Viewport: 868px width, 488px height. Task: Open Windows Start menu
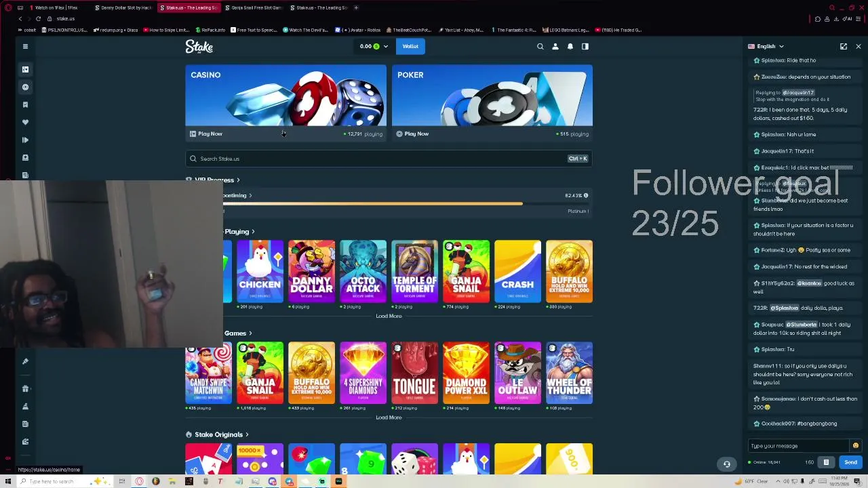point(9,481)
